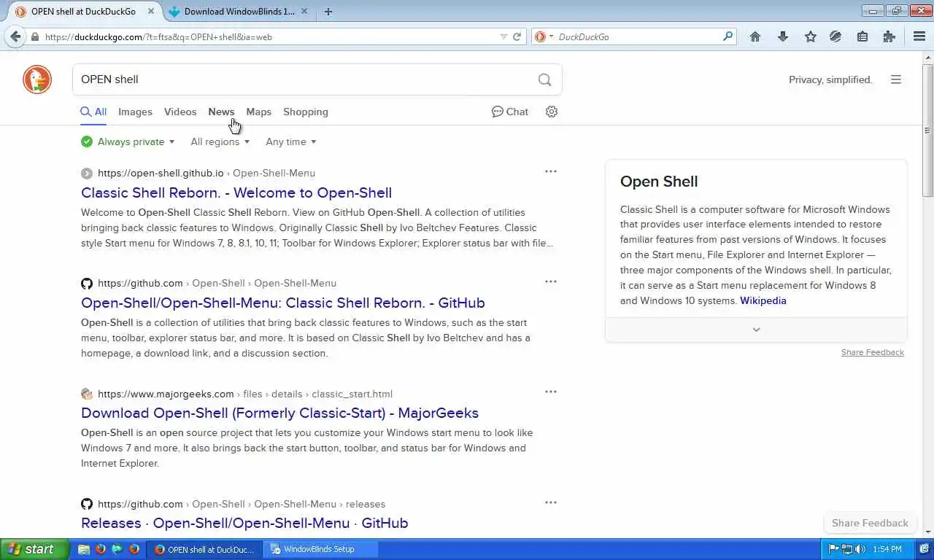Click the browser URL address bar

[270, 36]
